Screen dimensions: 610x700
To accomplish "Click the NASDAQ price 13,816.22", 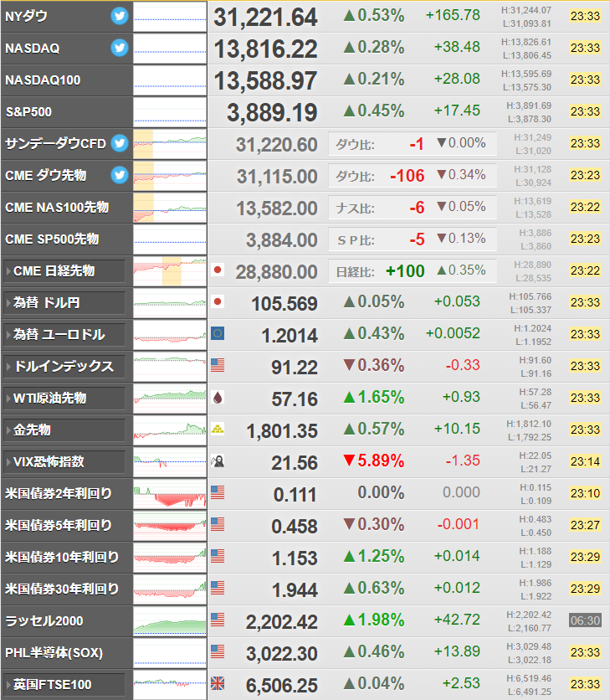I will (x=265, y=49).
